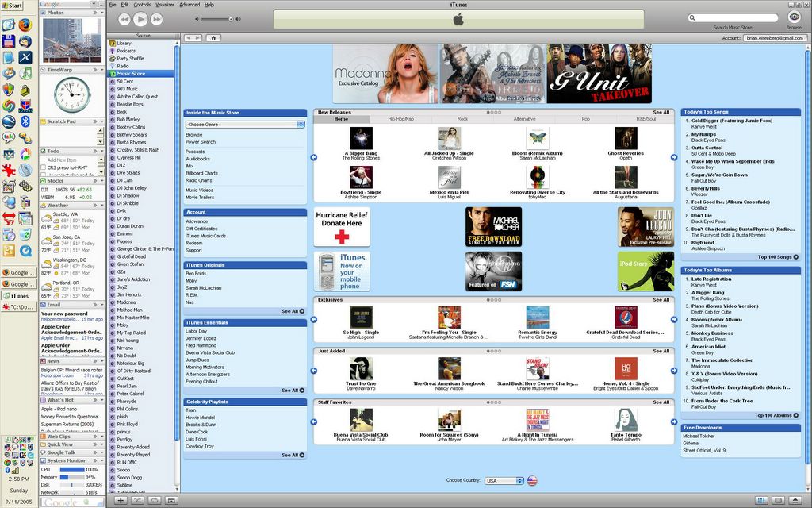Image resolution: width=812 pixels, height=508 pixels.
Task: Open the System Monitor panel dropdown arrow
Action: pyautogui.click(x=101, y=460)
